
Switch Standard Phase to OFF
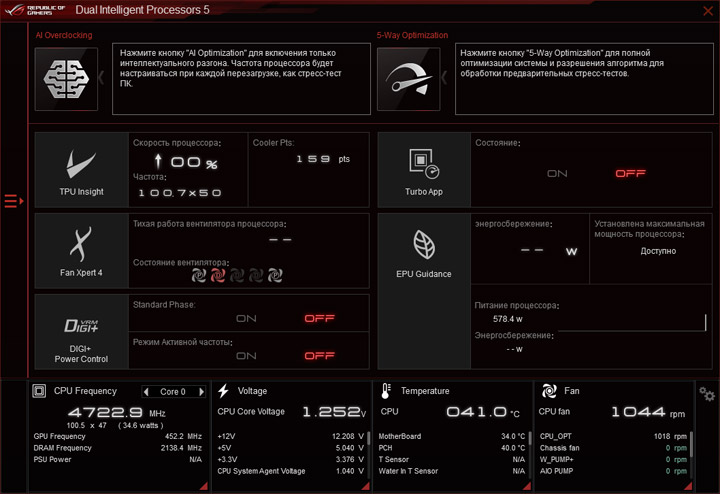[x=320, y=319]
